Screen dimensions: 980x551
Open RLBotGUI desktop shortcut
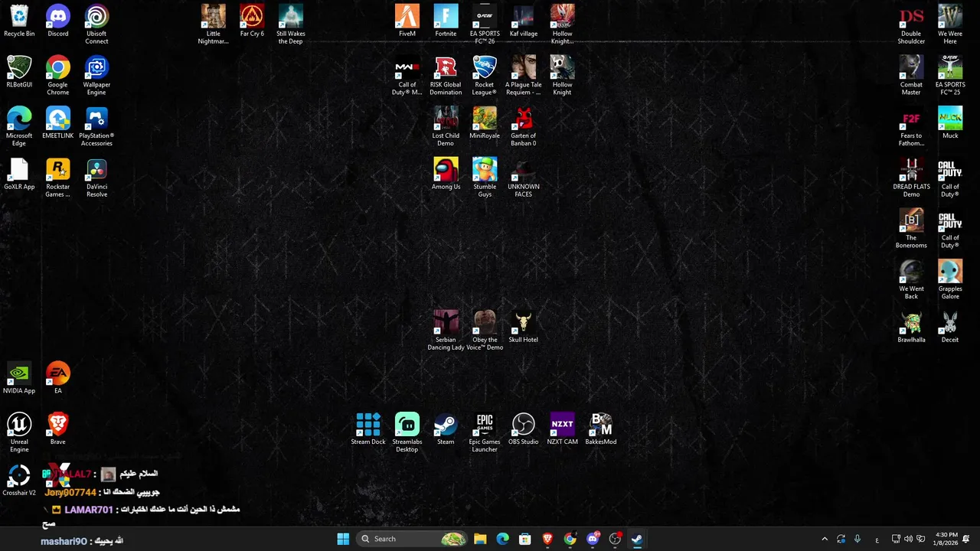pyautogui.click(x=19, y=72)
